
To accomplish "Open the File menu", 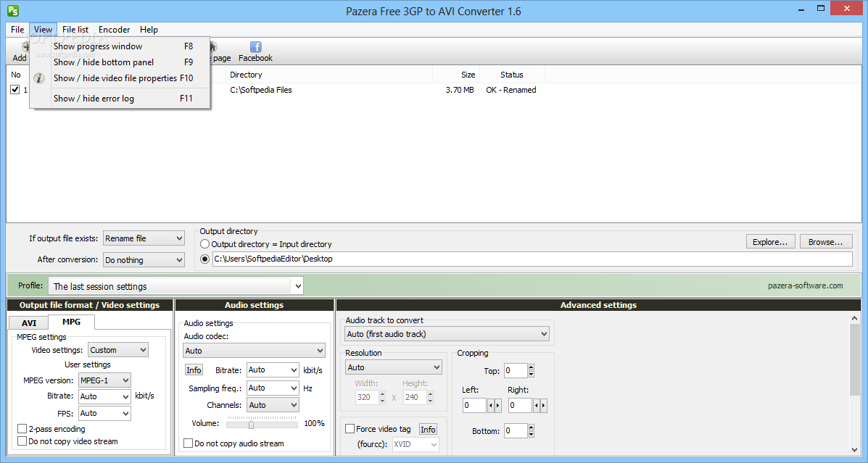I will tap(17, 29).
